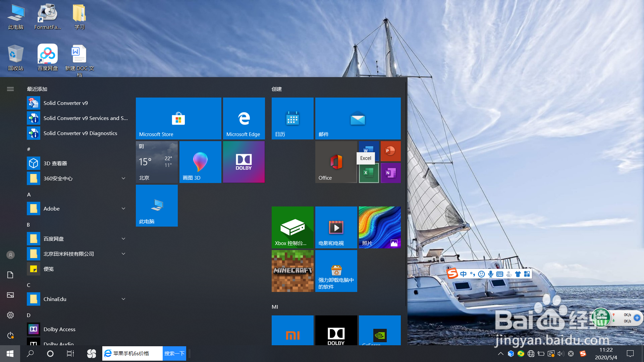Screen dimensions: 644x362
Task: Show hidden tray icons arrow
Action: [x=500, y=354]
